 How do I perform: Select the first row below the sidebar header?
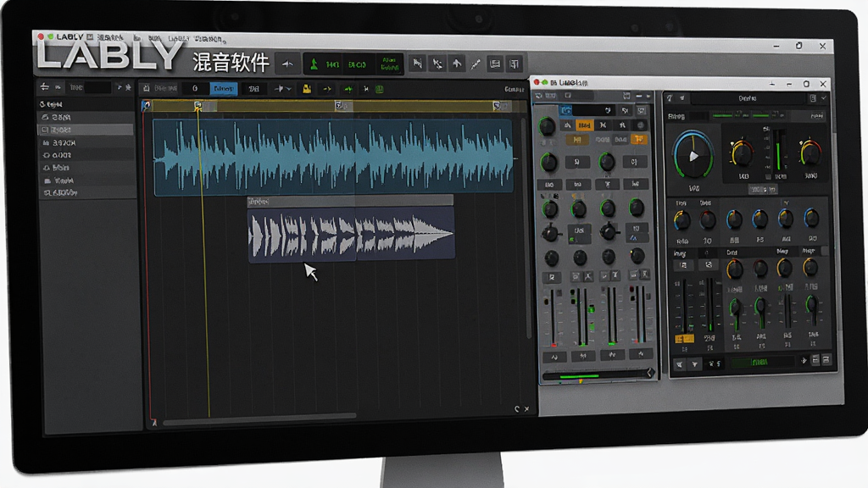pyautogui.click(x=86, y=117)
